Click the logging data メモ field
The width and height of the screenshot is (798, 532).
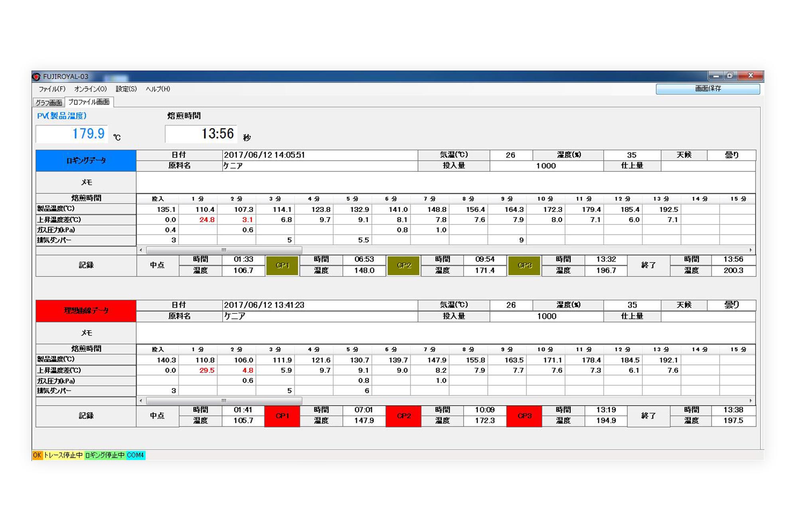pyautogui.click(x=446, y=183)
